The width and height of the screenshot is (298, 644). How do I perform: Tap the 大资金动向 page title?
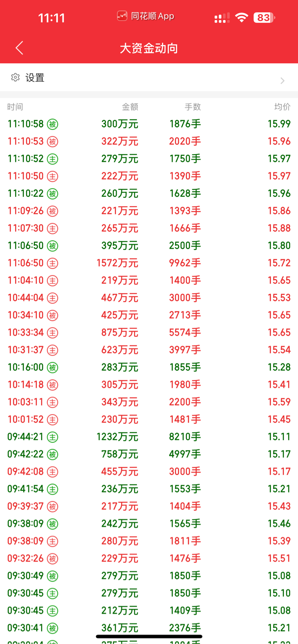[x=149, y=48]
